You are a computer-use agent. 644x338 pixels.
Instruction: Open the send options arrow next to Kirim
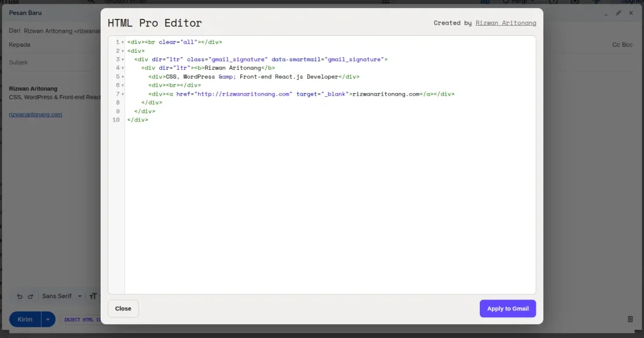[48, 320]
